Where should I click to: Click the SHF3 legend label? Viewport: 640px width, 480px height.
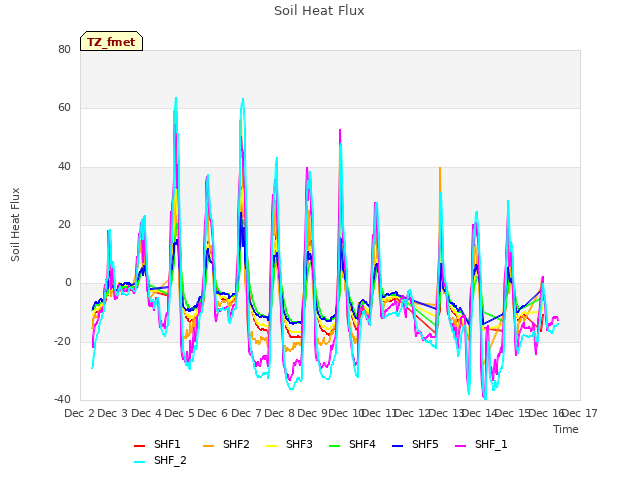(x=299, y=444)
